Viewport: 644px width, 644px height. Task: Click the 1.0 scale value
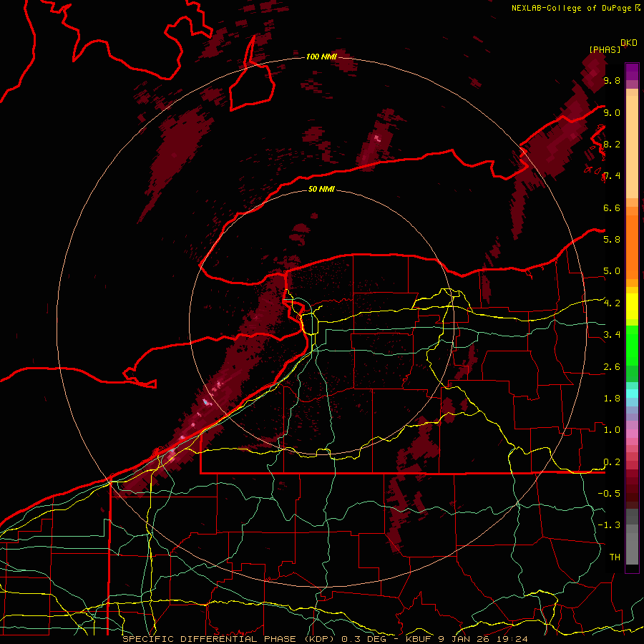[x=612, y=430]
